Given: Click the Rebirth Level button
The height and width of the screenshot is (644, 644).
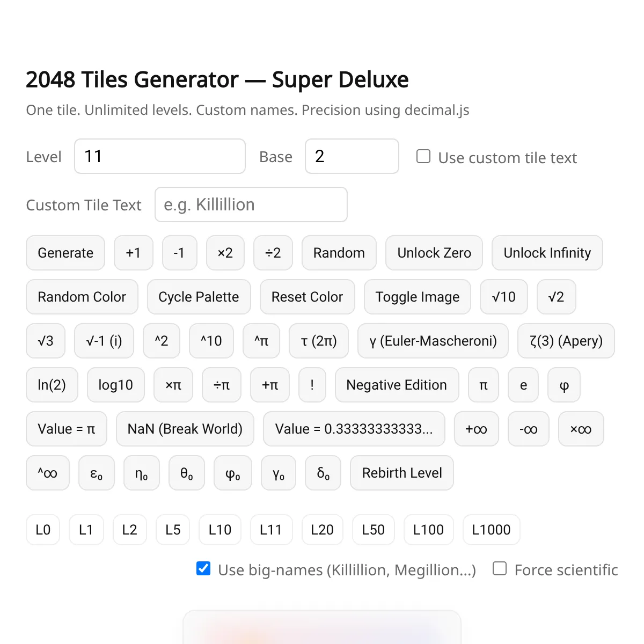Looking at the screenshot, I should [x=401, y=473].
